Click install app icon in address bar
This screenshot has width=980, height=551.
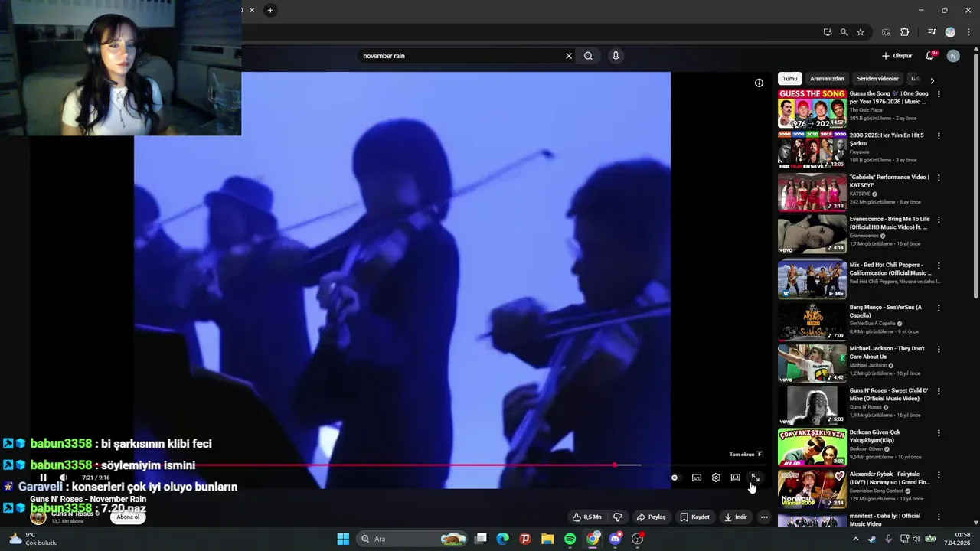pyautogui.click(x=828, y=32)
